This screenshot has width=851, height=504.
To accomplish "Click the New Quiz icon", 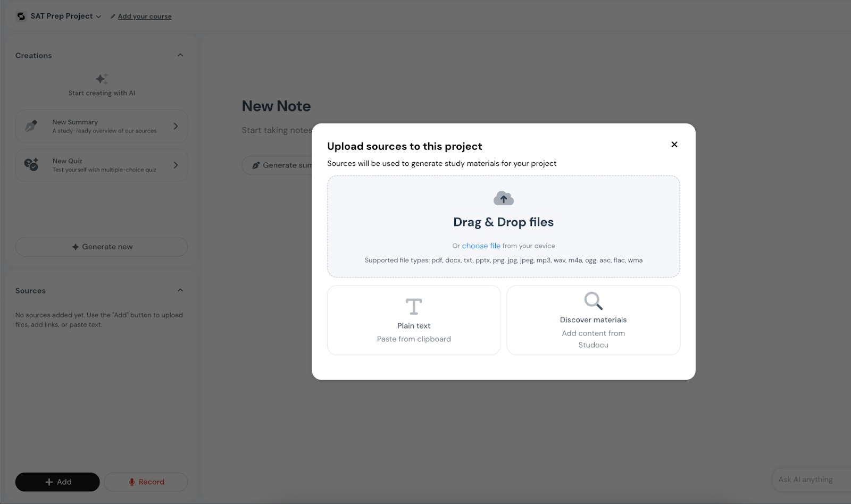I will coord(31,165).
